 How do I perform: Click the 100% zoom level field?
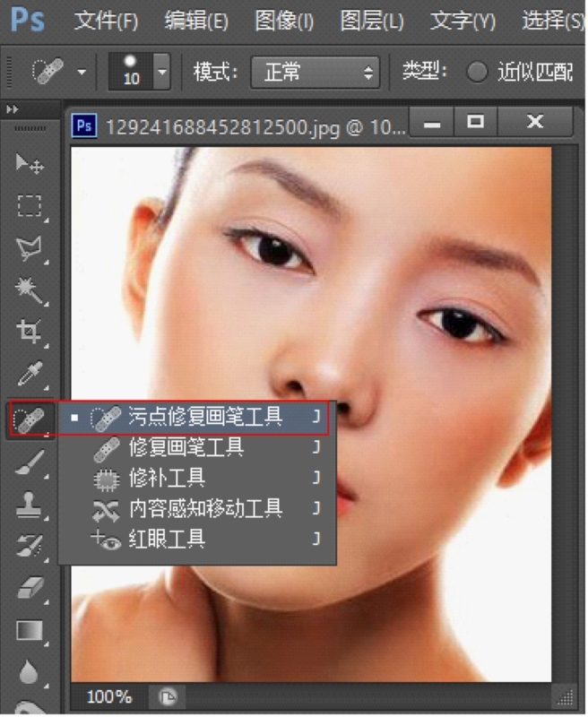point(108,697)
